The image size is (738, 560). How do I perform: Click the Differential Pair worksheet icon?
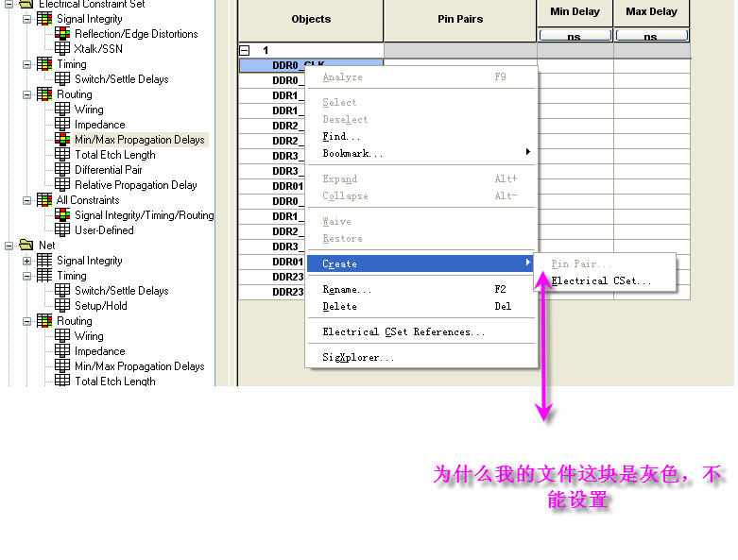[62, 169]
